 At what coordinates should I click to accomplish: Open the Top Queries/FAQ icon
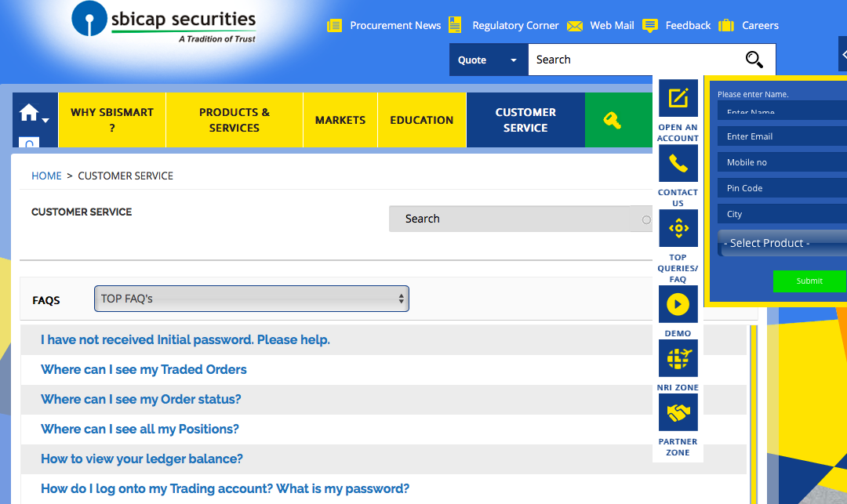pyautogui.click(x=678, y=228)
